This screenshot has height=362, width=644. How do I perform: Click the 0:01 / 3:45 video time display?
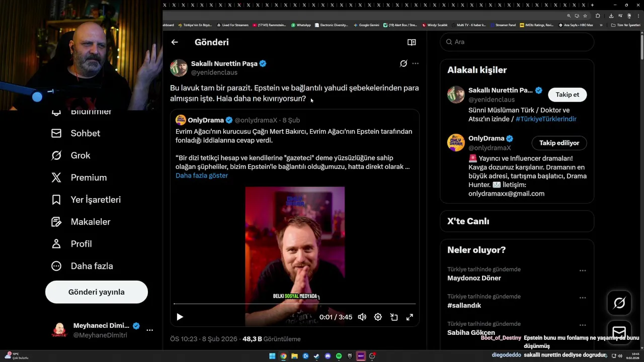click(x=336, y=317)
